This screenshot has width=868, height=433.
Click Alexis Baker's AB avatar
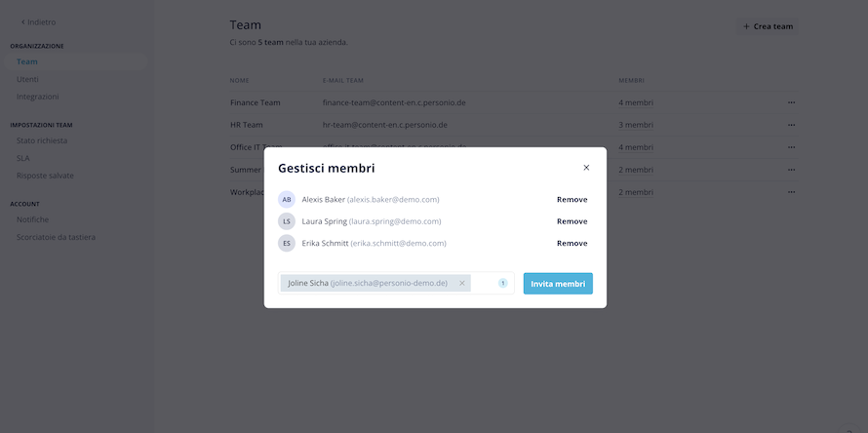pos(287,199)
